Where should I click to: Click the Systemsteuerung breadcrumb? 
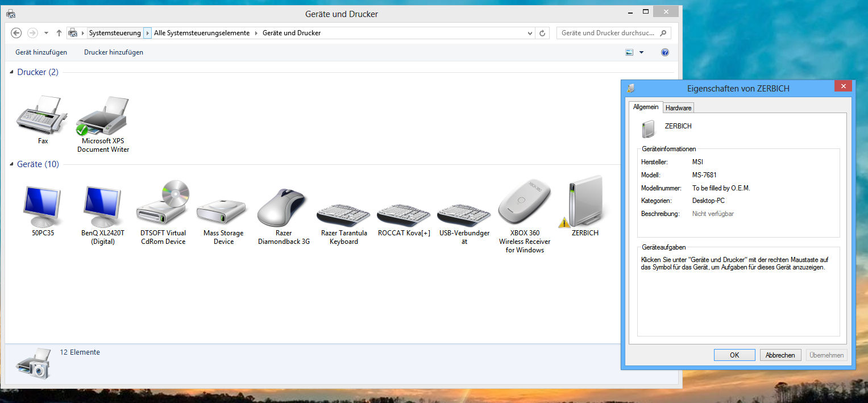pos(115,33)
